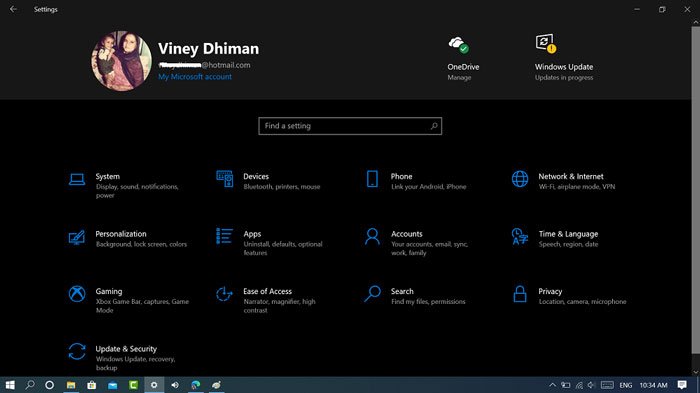Click the Devices category title
The height and width of the screenshot is (393, 700).
coord(256,176)
